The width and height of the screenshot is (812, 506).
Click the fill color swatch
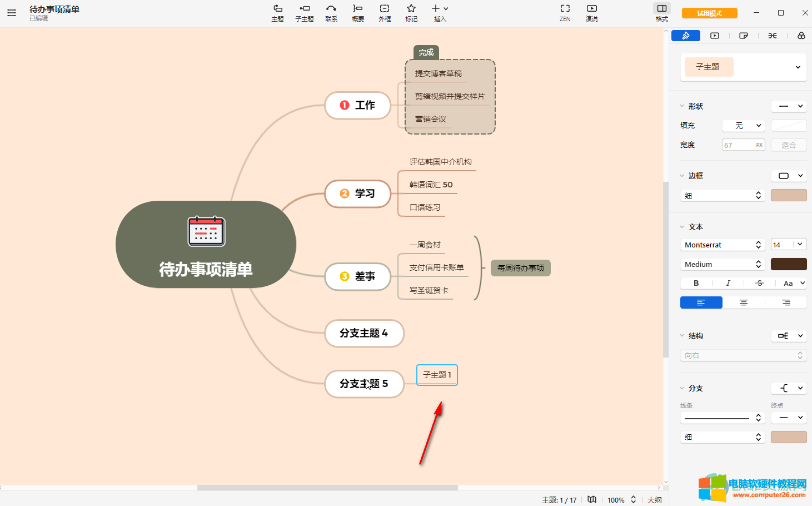click(x=789, y=126)
